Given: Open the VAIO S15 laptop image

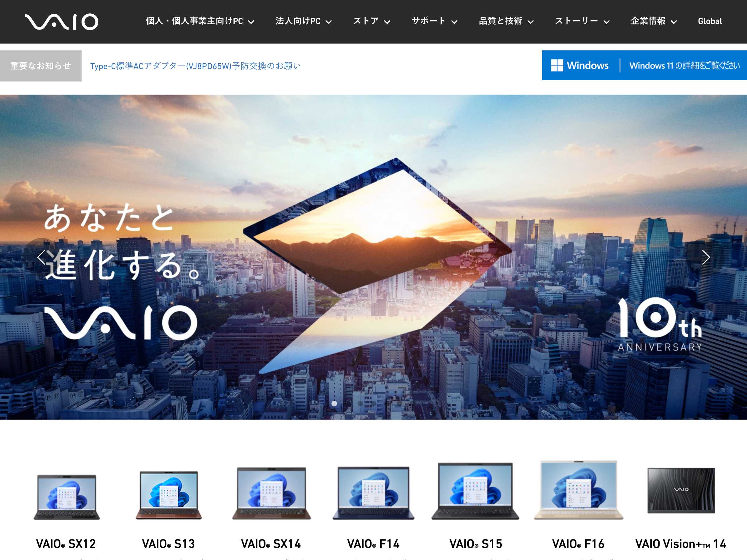Looking at the screenshot, I should [475, 491].
